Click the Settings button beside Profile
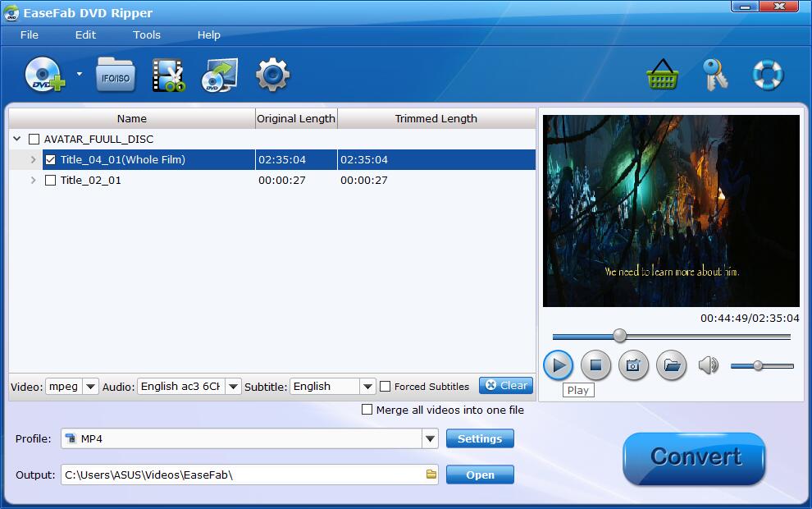This screenshot has height=509, width=812. pos(480,439)
